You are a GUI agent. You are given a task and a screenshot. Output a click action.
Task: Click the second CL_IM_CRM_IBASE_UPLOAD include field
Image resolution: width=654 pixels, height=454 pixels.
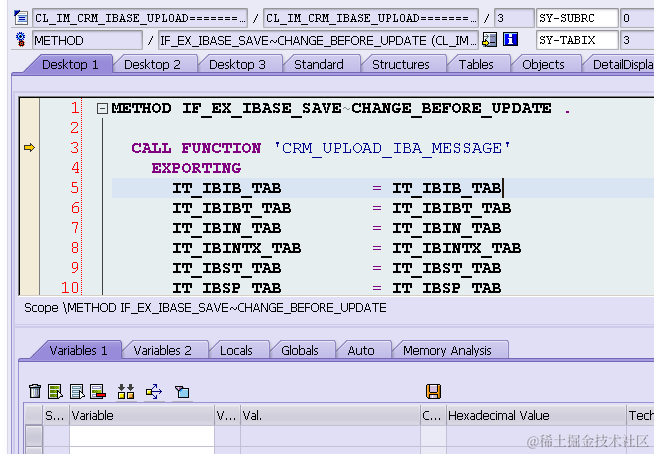[371, 18]
